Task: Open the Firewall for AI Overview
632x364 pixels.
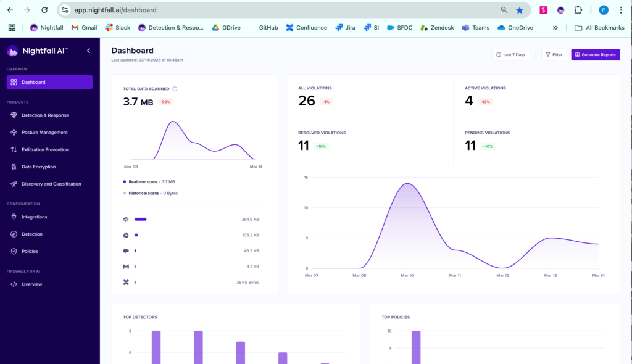Action: pos(31,284)
